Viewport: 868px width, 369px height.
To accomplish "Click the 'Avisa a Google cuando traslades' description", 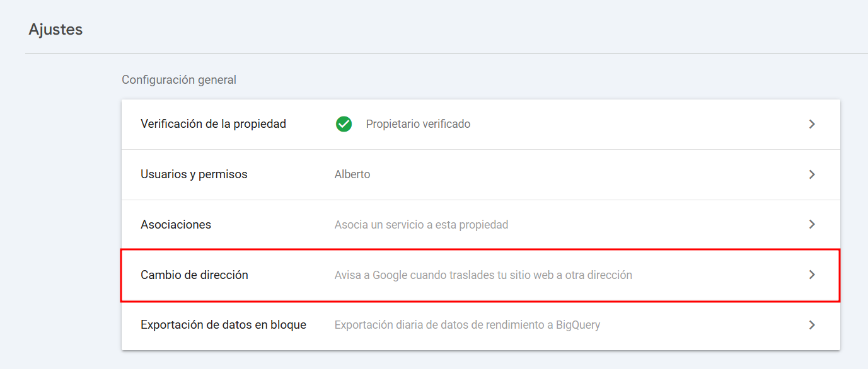I will click(x=483, y=275).
